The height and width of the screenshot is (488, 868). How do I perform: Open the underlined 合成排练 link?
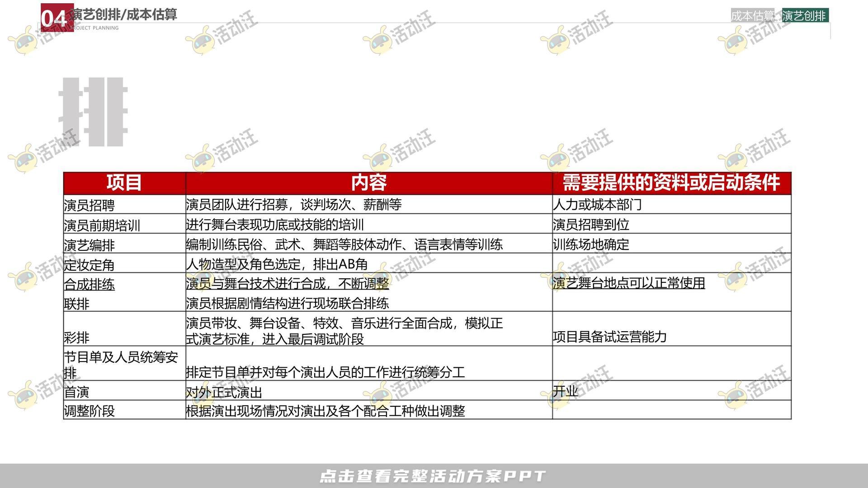(x=90, y=284)
